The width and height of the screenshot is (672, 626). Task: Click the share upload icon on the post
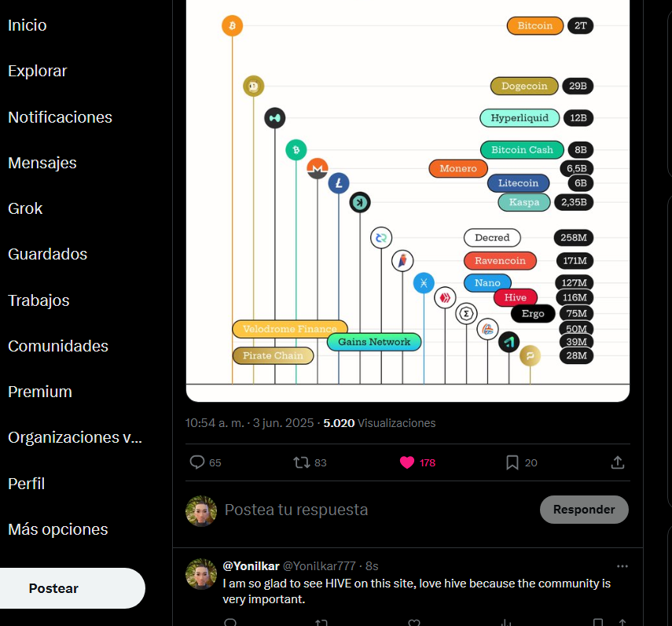[618, 462]
